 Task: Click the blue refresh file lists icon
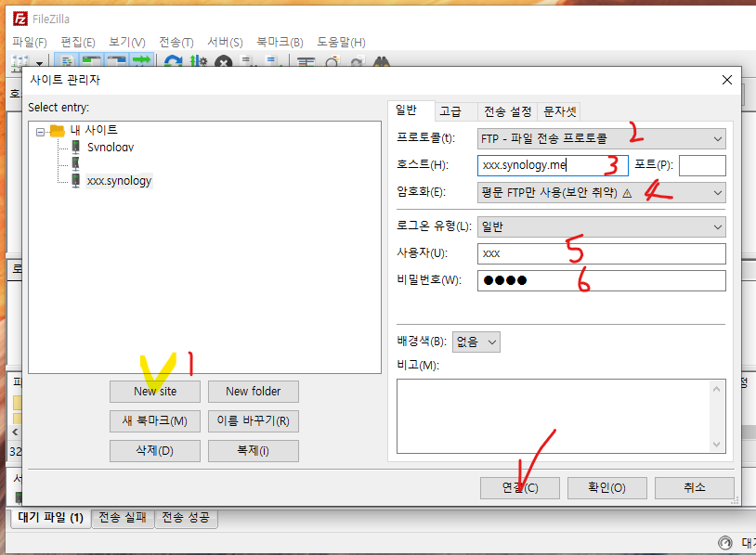[x=173, y=61]
